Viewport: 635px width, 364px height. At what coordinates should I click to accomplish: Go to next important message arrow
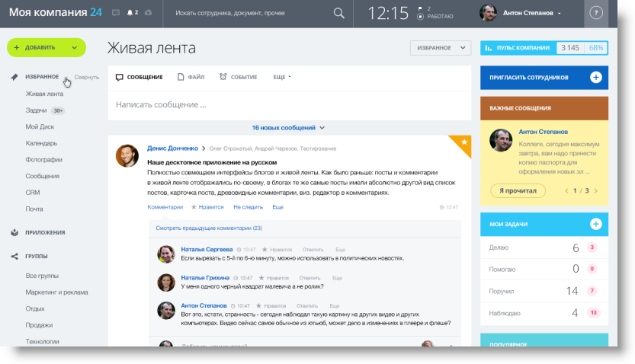595,190
